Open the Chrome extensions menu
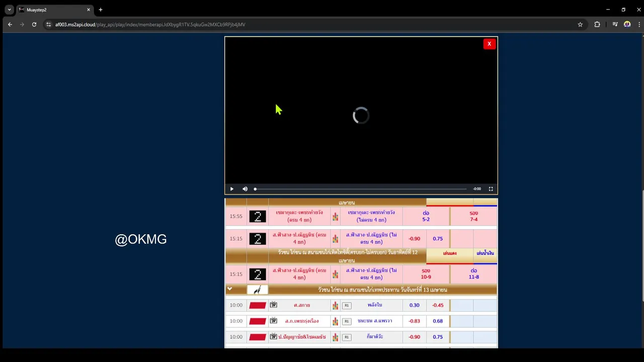Screen dimensions: 644x362 (597, 24)
